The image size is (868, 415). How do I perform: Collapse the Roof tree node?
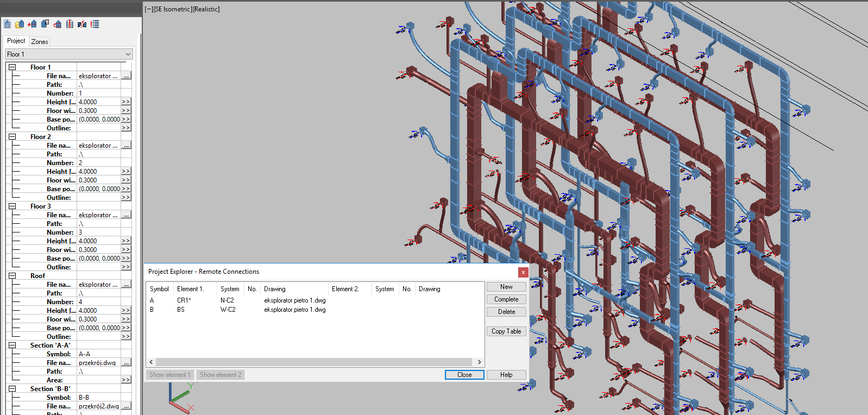12,276
